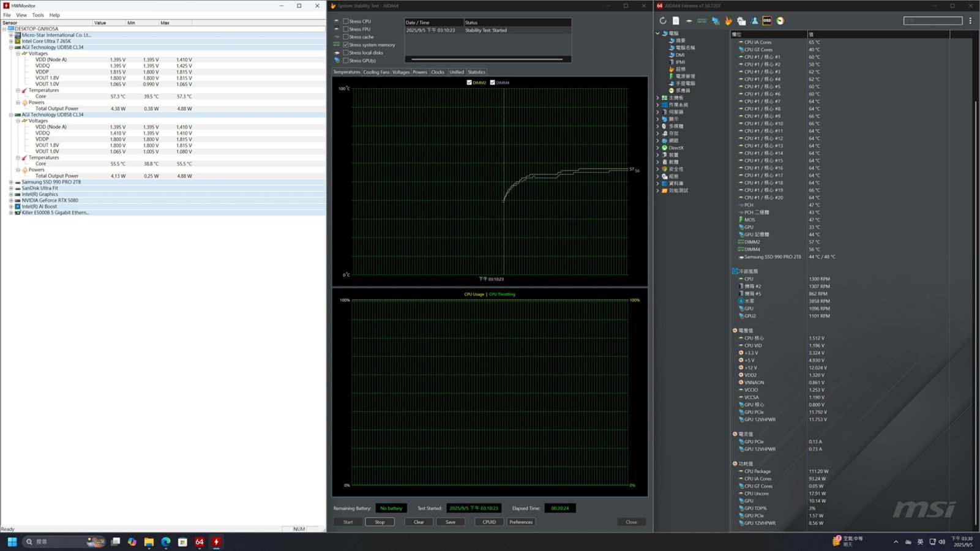The height and width of the screenshot is (551, 980).
Task: Open File Explorer from the taskbar
Action: [x=149, y=542]
